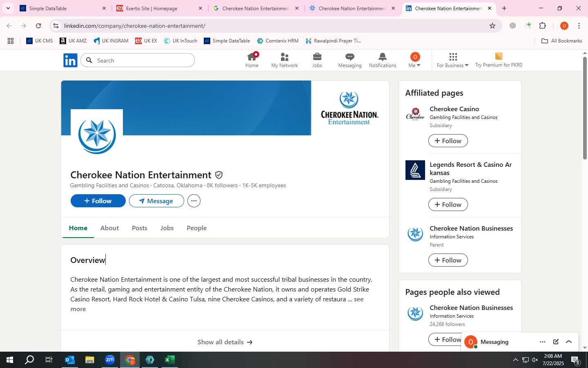This screenshot has height=368, width=588.
Task: View site information icon in the address bar
Action: point(56,26)
